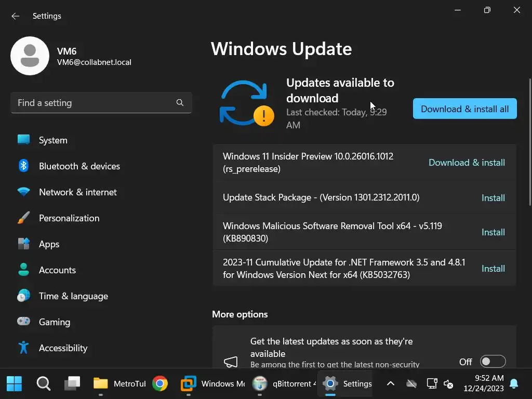Open notifications bell icon

click(x=514, y=384)
